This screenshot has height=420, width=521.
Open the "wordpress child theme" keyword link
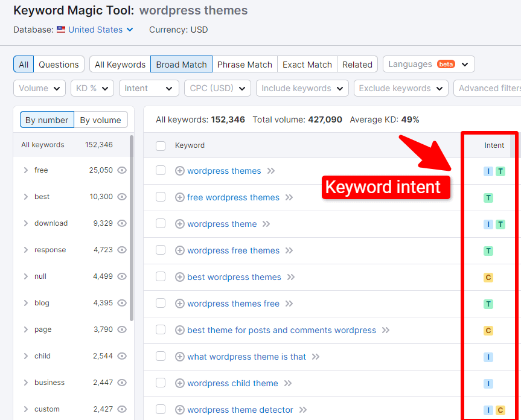click(x=234, y=383)
